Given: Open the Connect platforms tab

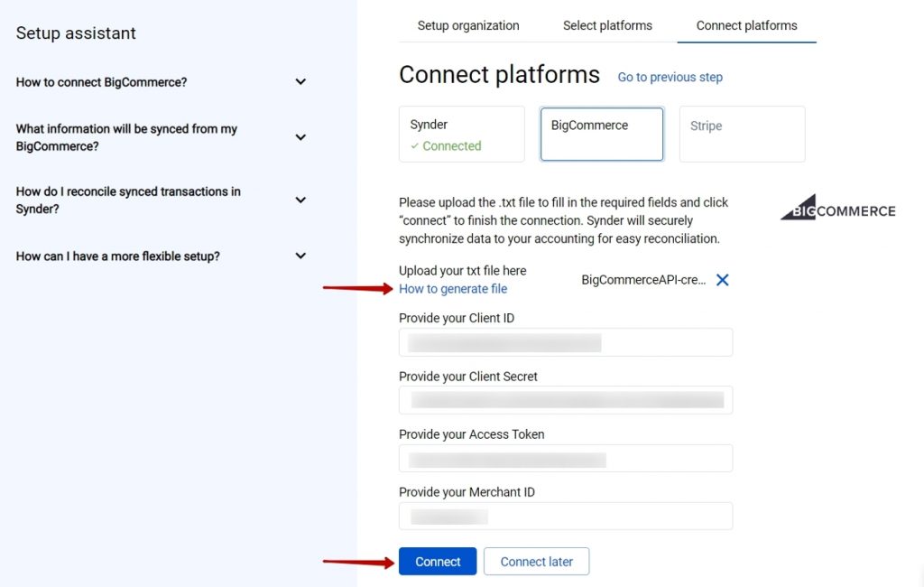Looking at the screenshot, I should [746, 25].
